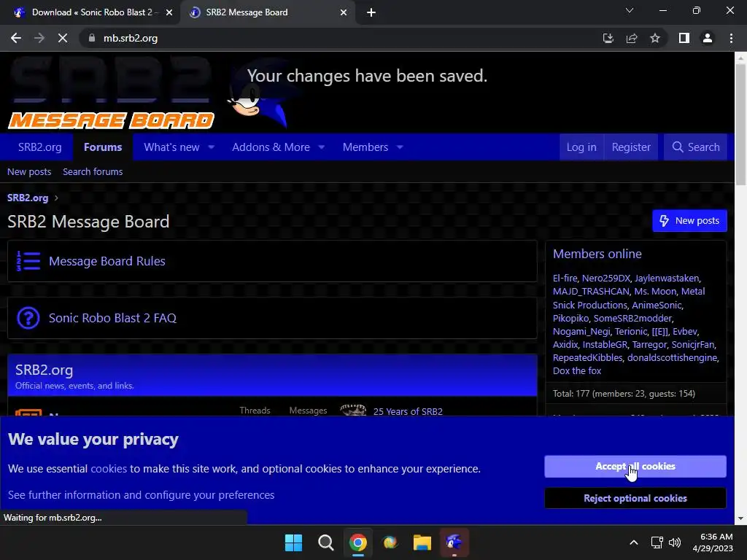Show hidden system tray icons
Viewport: 747px width, 560px height.
coord(634,542)
